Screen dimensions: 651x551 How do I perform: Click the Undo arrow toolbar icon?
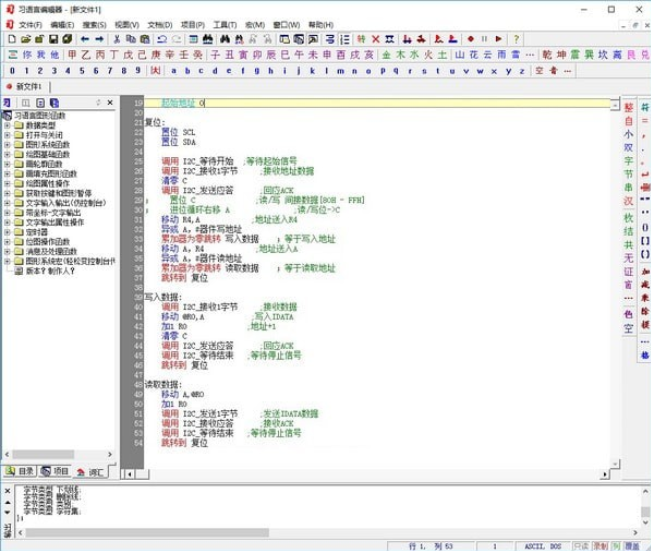pyautogui.click(x=162, y=39)
